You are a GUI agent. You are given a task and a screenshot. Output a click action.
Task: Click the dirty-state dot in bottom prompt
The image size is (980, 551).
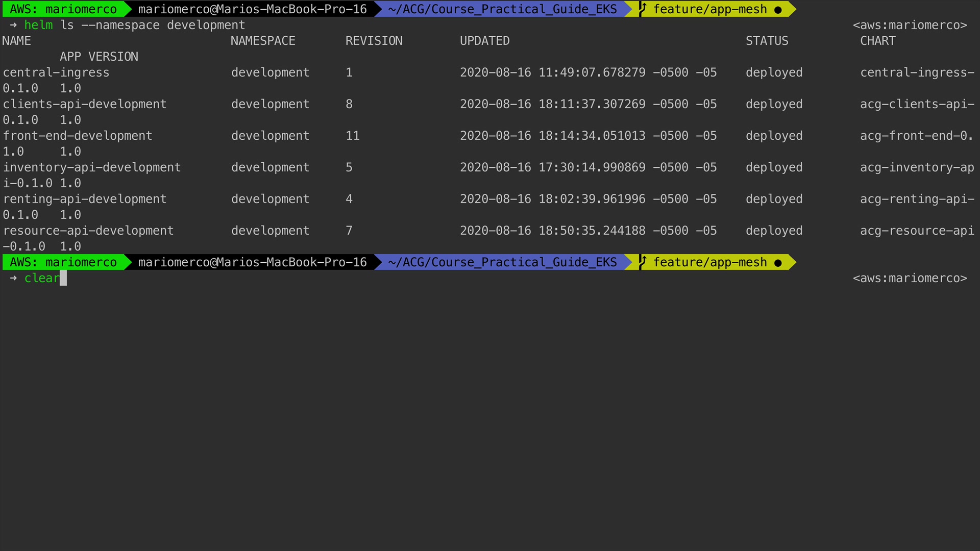click(778, 263)
